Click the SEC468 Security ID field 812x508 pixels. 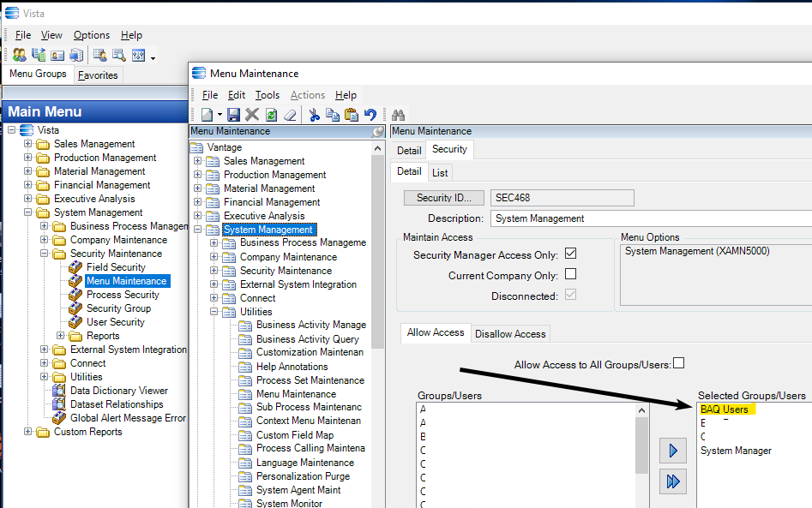tap(562, 198)
